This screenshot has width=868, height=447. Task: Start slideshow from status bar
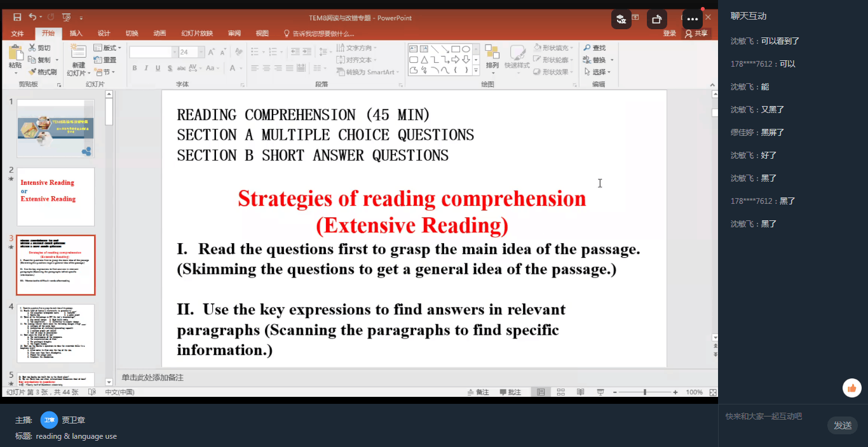[x=600, y=392]
